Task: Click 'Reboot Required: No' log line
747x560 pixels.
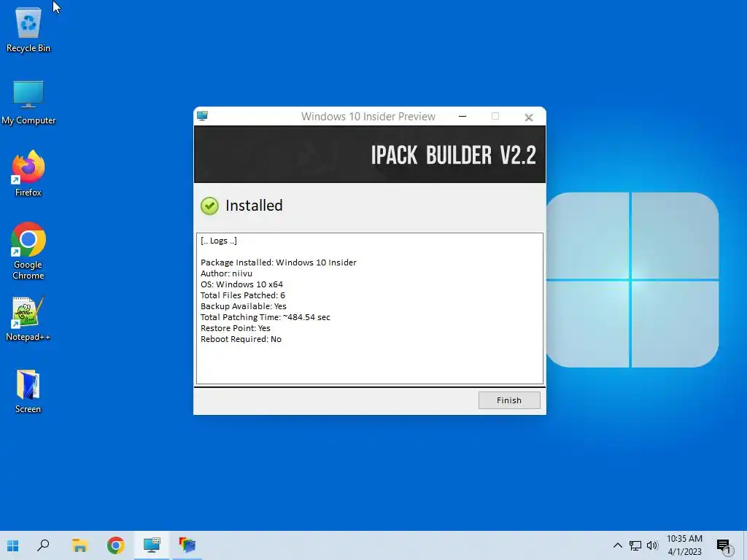Action: pos(241,339)
